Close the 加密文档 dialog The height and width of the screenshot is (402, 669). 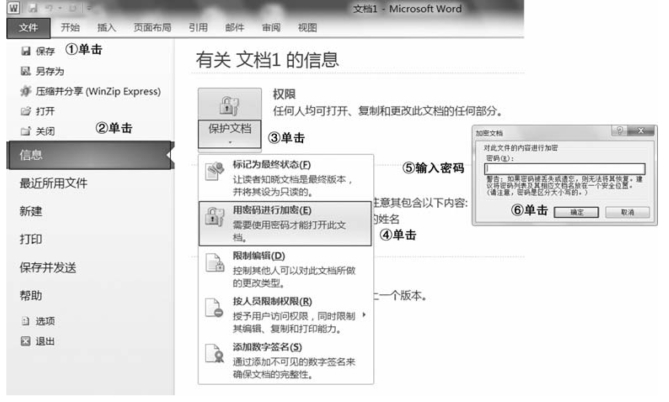[641, 131]
